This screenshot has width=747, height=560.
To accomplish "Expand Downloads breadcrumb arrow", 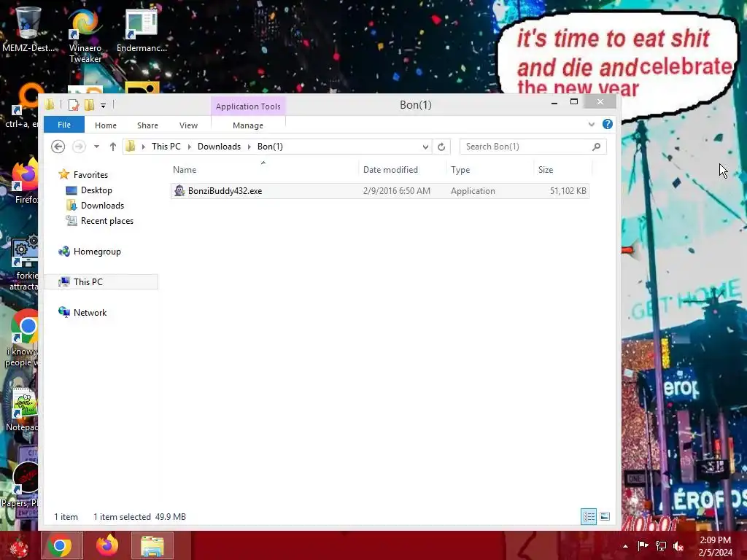I will [249, 147].
